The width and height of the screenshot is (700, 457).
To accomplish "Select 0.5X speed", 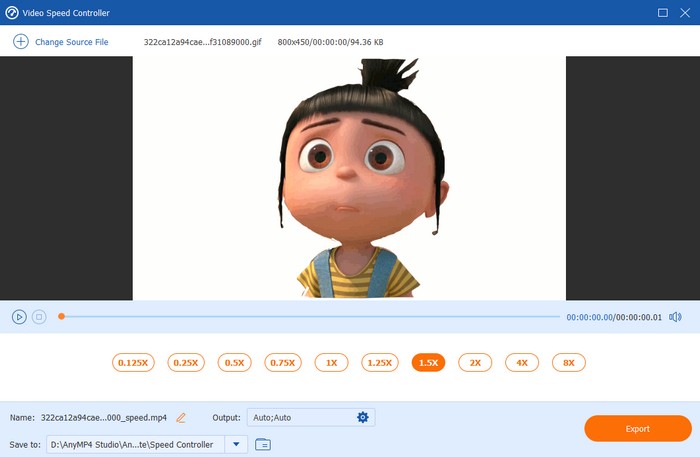I will (x=234, y=362).
